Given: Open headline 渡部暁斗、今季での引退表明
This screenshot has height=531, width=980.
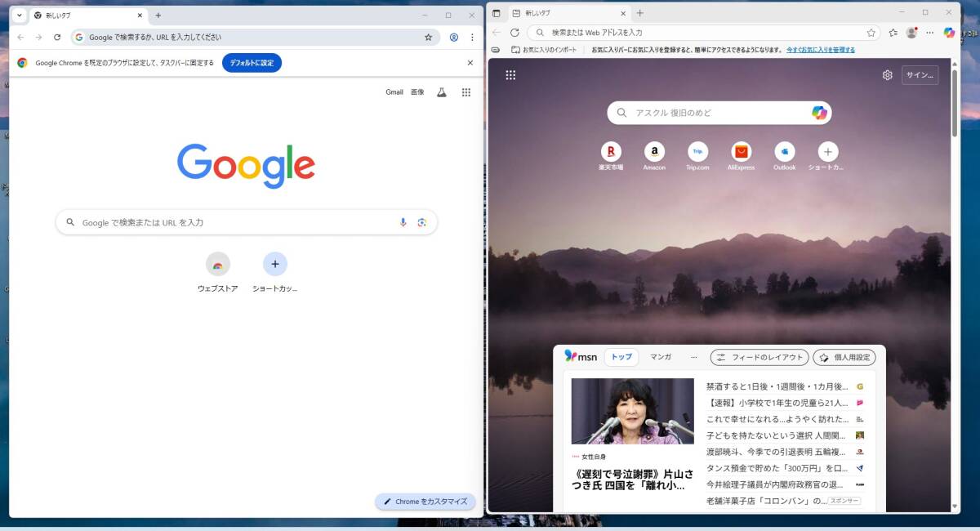Looking at the screenshot, I should coord(777,452).
